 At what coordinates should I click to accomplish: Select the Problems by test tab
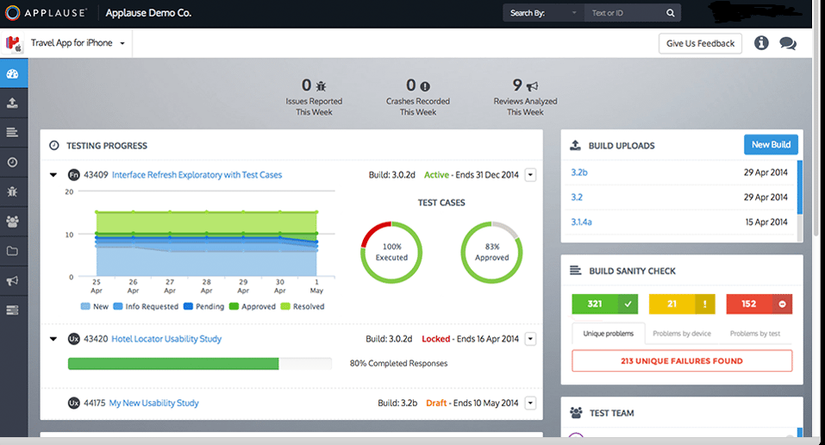755,333
